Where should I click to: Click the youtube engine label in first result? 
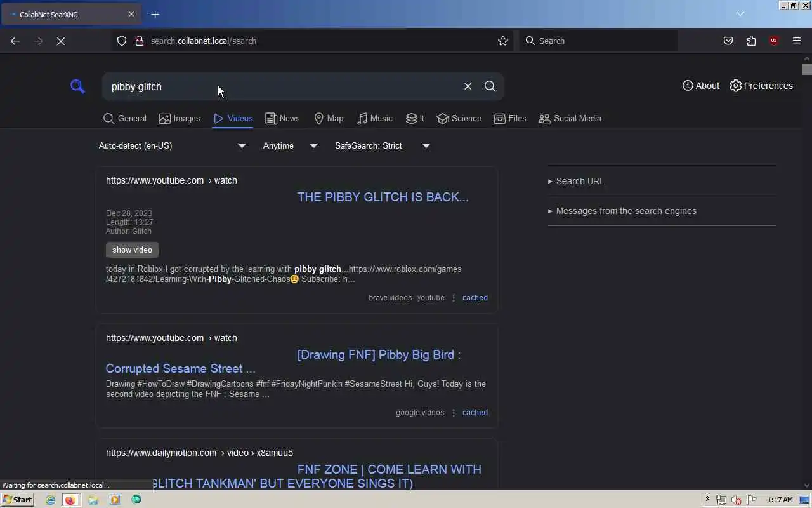pyautogui.click(x=431, y=298)
